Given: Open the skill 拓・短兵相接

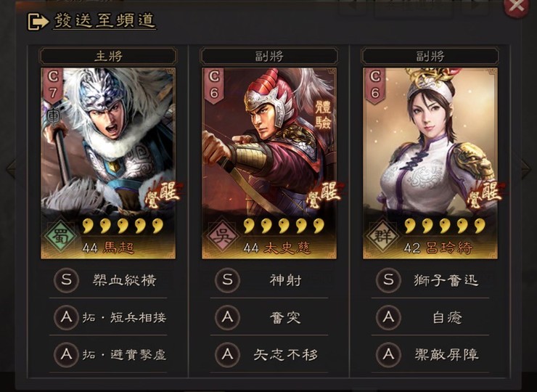Looking at the screenshot, I should (x=124, y=318).
